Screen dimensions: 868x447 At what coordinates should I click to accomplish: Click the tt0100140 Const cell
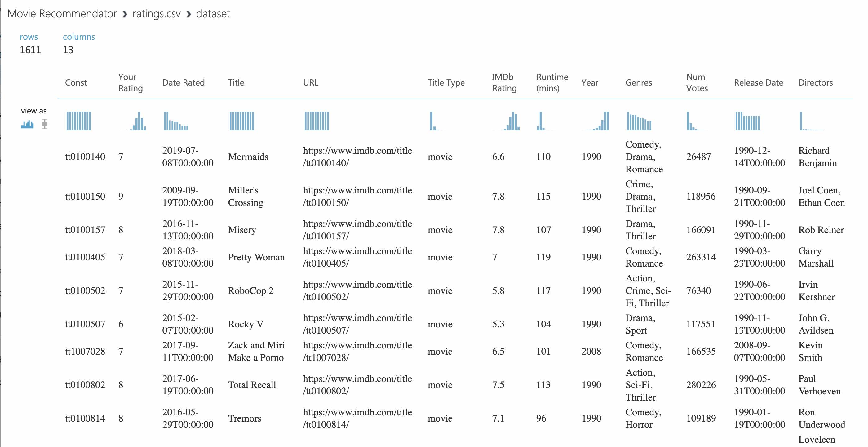click(x=85, y=157)
